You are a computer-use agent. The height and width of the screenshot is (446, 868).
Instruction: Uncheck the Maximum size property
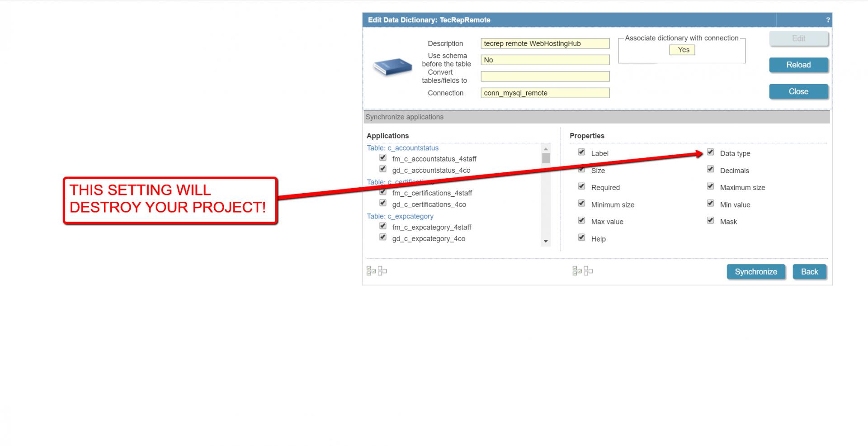point(711,186)
